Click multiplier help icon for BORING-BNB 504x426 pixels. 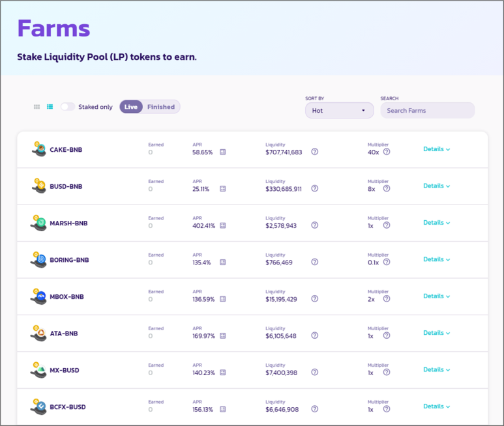tap(387, 262)
